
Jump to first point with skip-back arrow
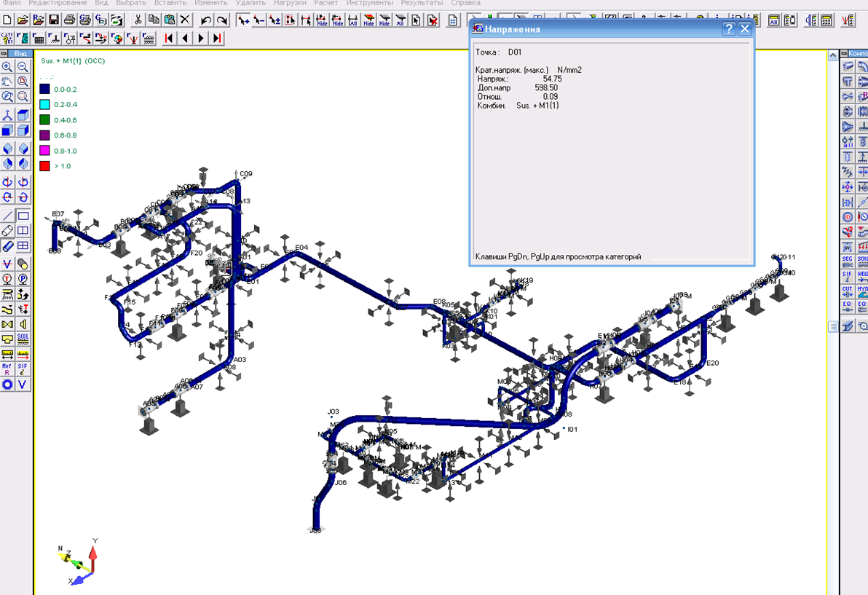tap(170, 38)
